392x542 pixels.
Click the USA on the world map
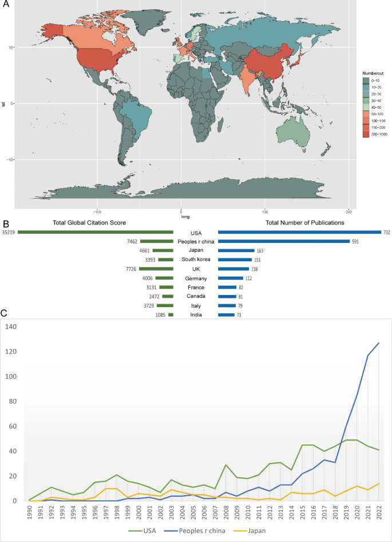[x=98, y=61]
